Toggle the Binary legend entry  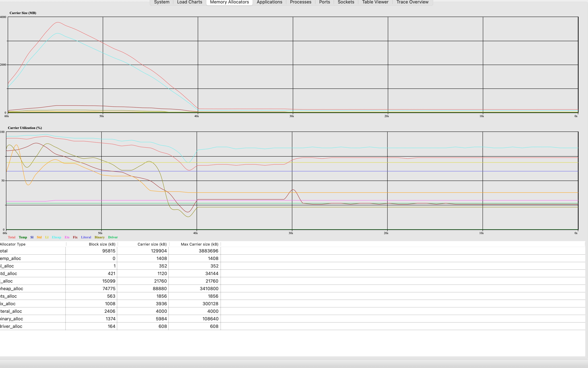click(x=100, y=237)
